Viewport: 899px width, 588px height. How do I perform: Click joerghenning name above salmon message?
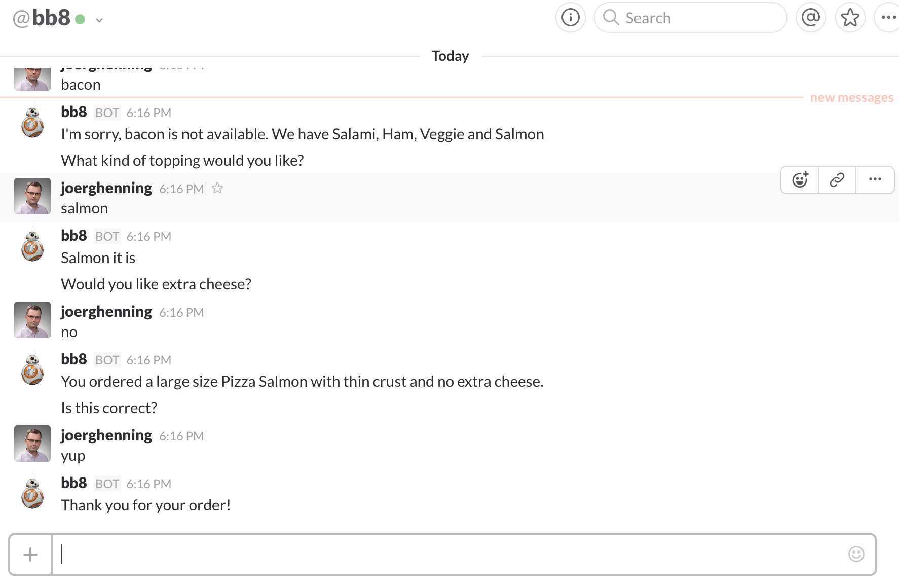pos(106,188)
